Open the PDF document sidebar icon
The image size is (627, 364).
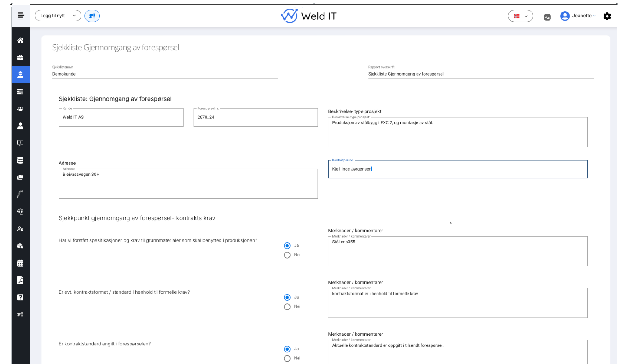click(x=20, y=280)
